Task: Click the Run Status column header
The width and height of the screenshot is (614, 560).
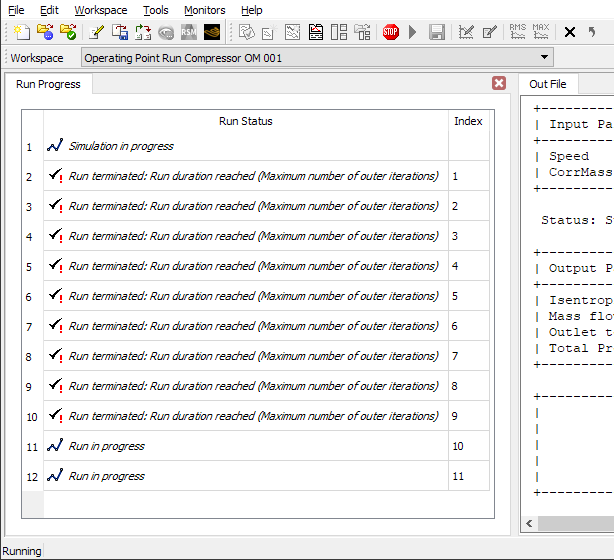Action: [245, 121]
